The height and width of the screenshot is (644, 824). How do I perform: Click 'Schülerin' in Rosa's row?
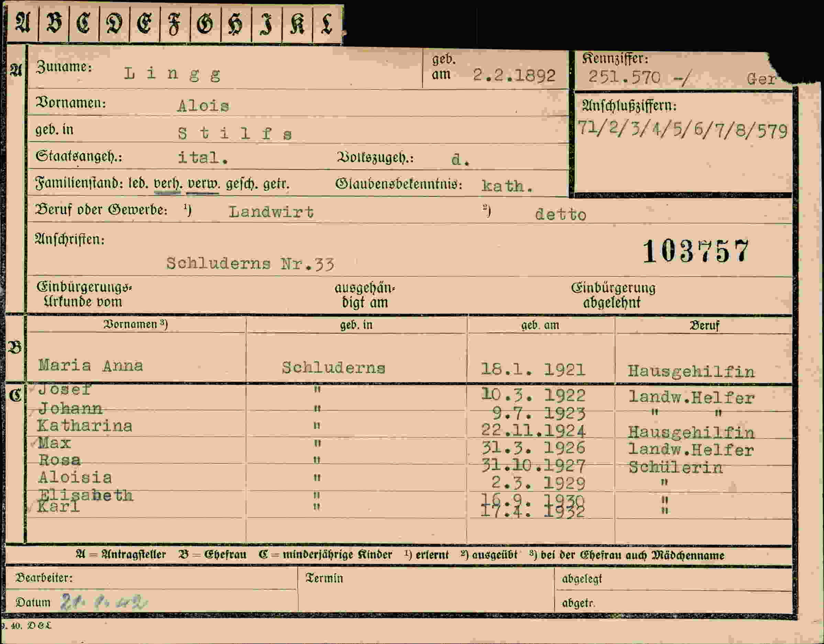tap(675, 467)
